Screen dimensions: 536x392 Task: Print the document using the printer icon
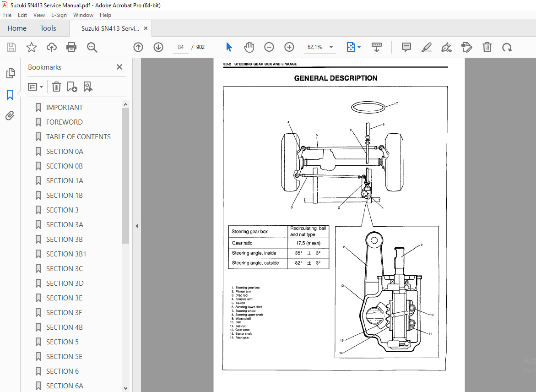[x=71, y=47]
